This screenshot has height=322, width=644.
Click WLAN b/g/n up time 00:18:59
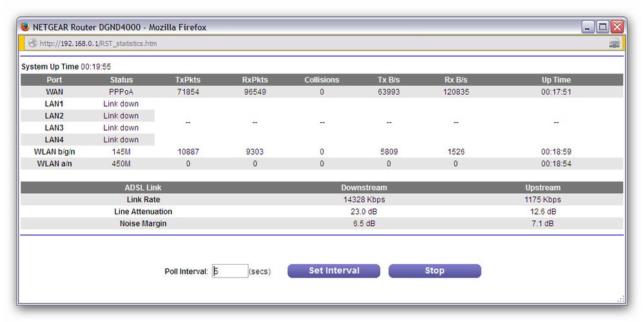[556, 152]
